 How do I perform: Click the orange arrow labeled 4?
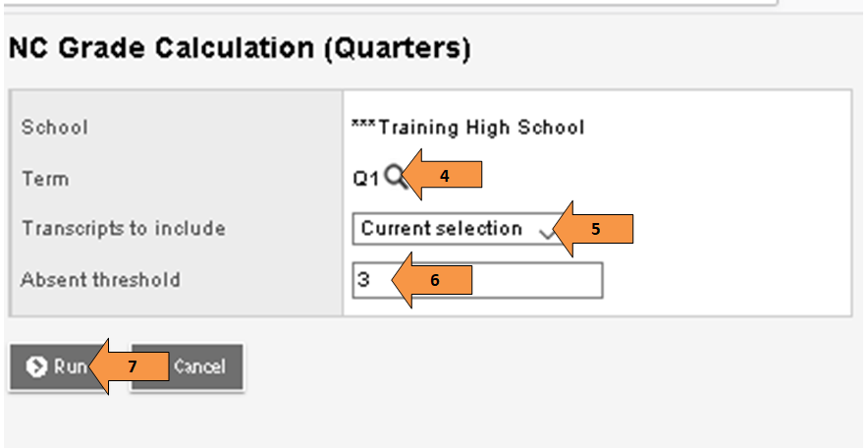click(x=443, y=175)
